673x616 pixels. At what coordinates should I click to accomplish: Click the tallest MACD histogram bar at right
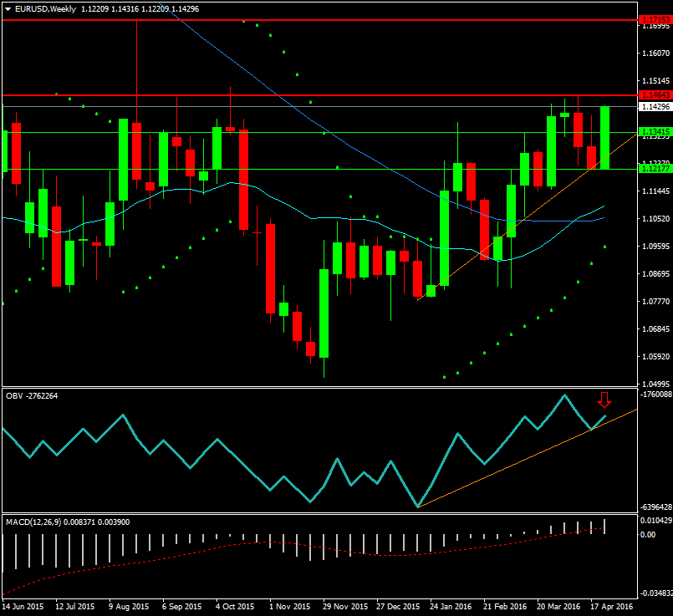point(604,526)
